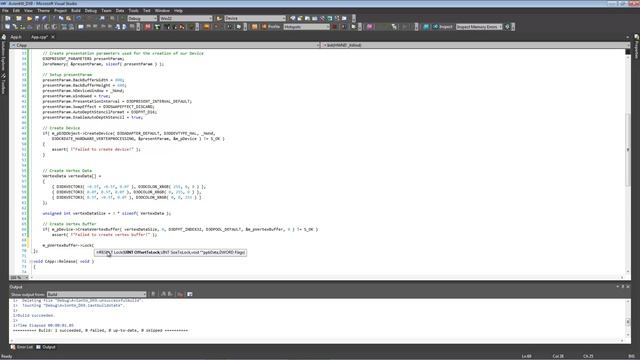
Task: Open the File menu
Action: 5,11
